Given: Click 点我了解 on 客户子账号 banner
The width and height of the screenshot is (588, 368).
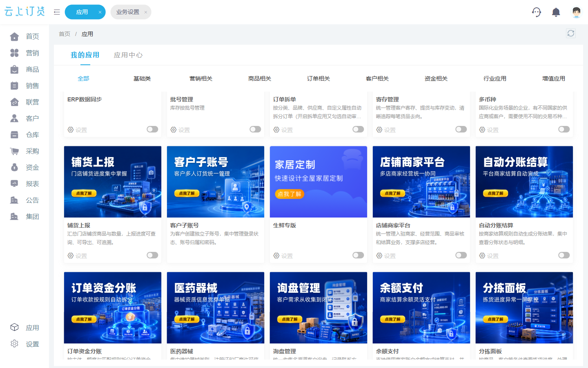Looking at the screenshot, I should 187,193.
